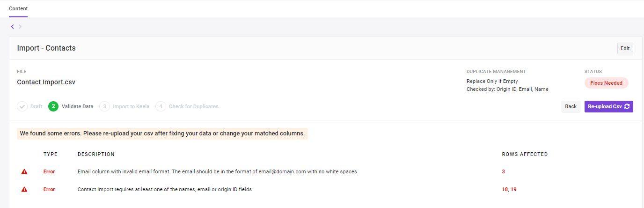This screenshot has width=644, height=208.
Task: Click the warning icon for email format error
Action: (x=24, y=171)
